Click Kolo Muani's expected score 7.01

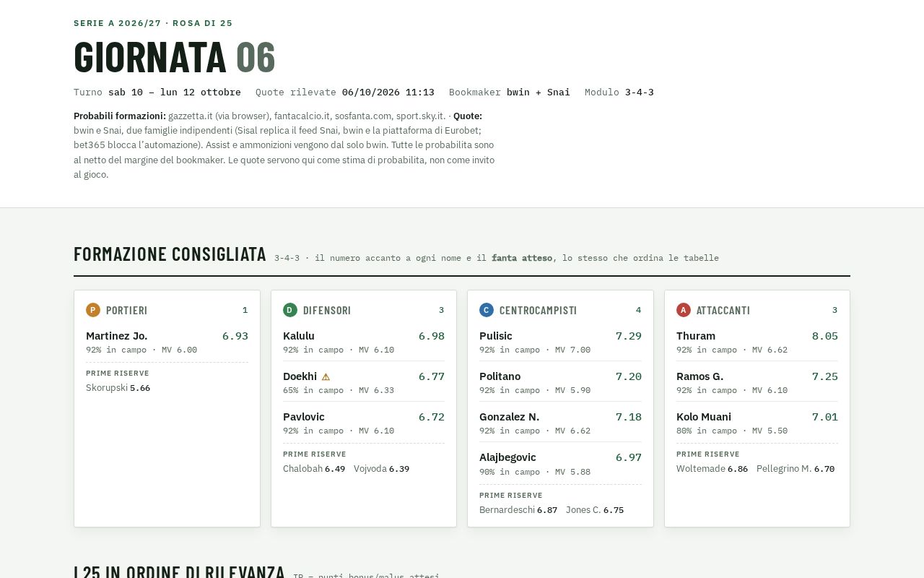825,417
